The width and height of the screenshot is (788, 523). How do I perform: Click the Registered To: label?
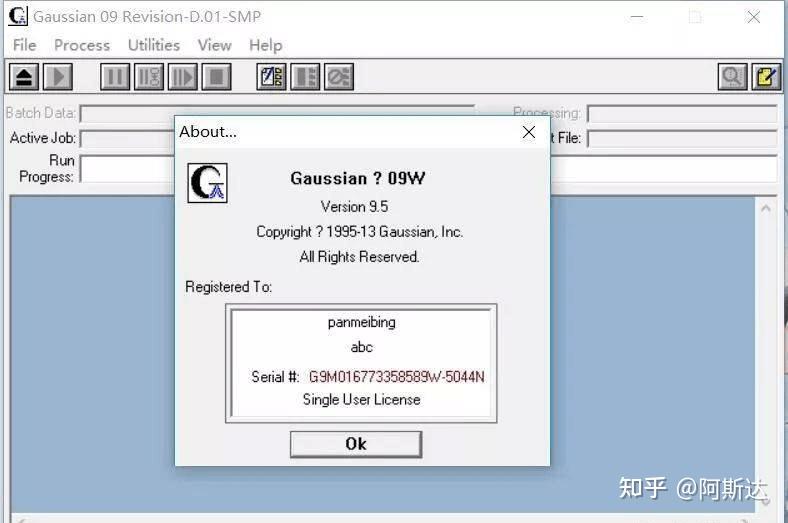pos(229,287)
